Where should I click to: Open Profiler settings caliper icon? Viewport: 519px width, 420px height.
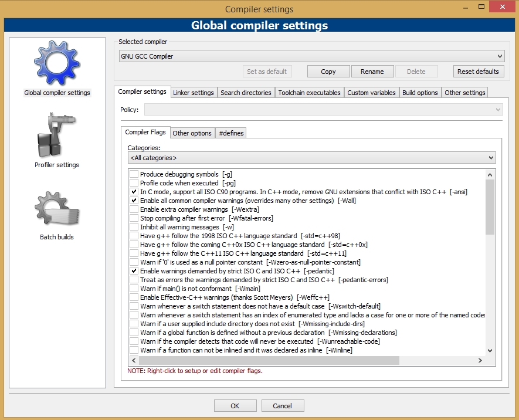tap(57, 135)
